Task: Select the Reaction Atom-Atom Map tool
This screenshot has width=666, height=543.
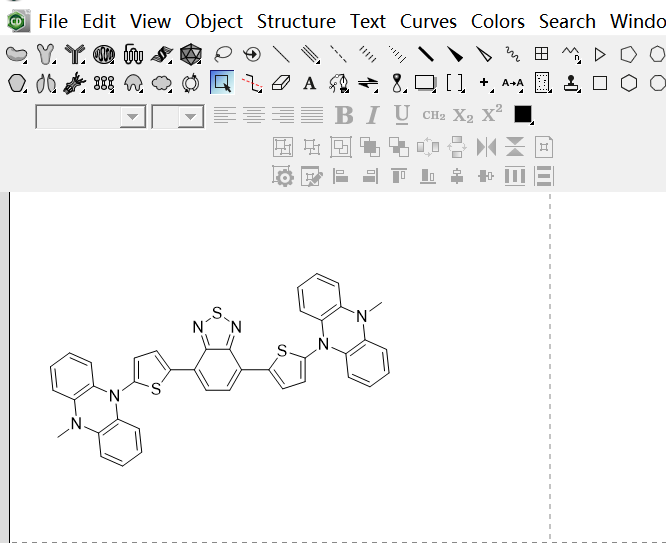Action: [x=513, y=83]
